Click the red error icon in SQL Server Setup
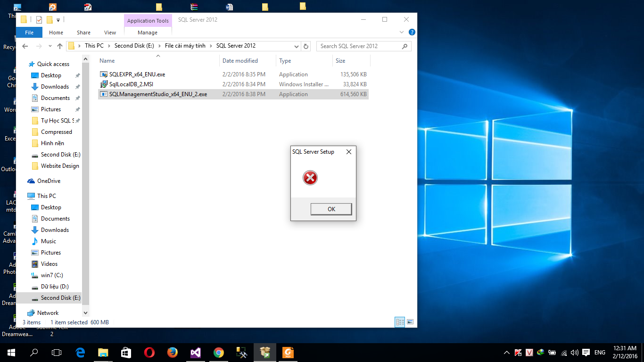 pos(310,178)
